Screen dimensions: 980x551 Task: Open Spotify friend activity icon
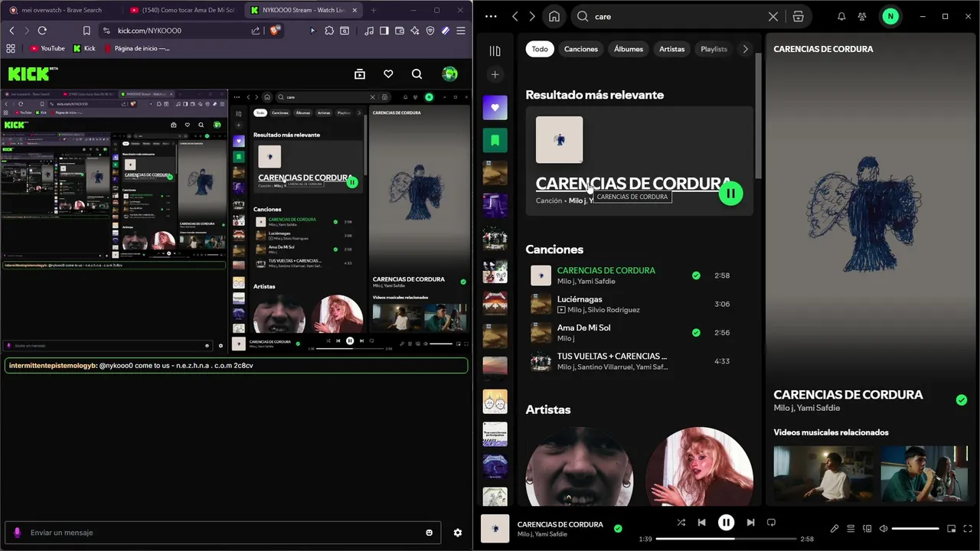862,16
